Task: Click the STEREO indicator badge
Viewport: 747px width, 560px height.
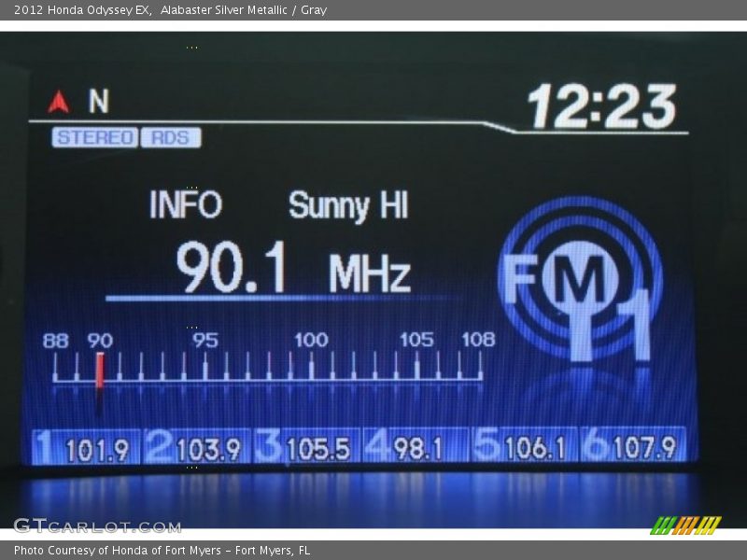Action: point(95,137)
